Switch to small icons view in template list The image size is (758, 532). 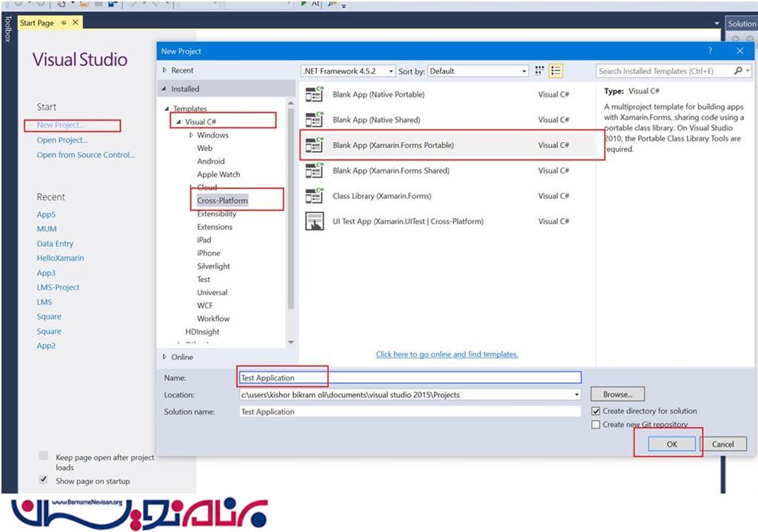(x=540, y=71)
